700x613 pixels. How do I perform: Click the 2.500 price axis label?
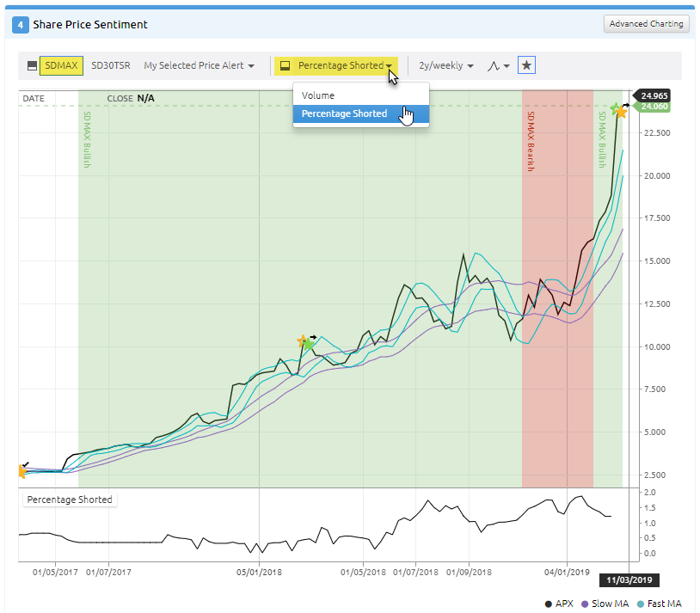(x=657, y=475)
